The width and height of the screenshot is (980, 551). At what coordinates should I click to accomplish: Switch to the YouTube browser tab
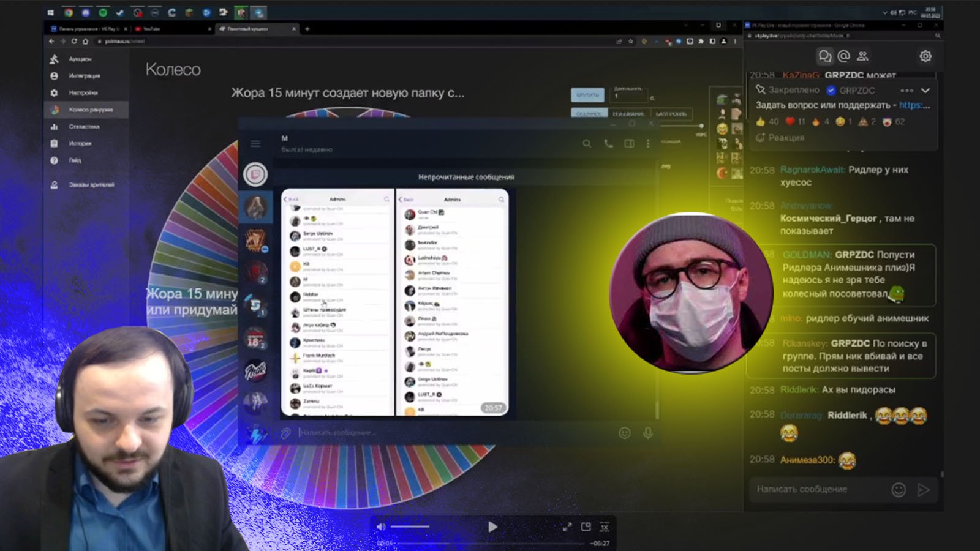[x=173, y=29]
